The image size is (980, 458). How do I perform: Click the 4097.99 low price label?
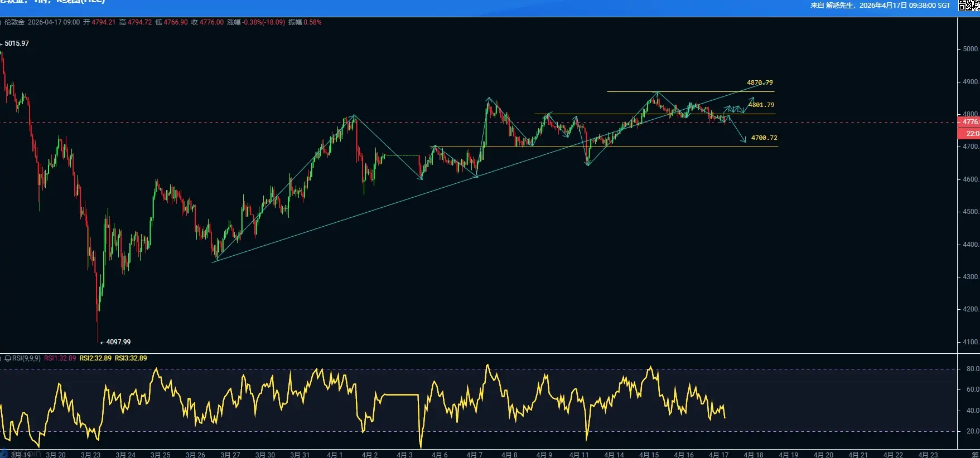pyautogui.click(x=118, y=342)
